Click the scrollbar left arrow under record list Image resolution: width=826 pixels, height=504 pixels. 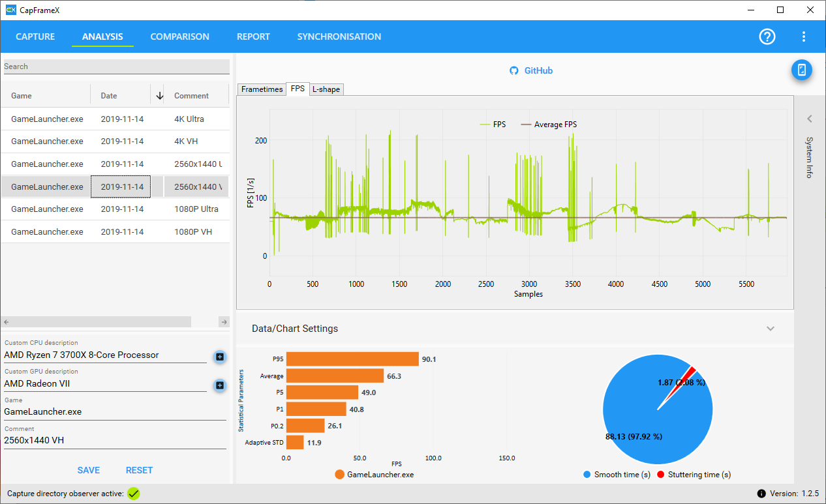tap(6, 322)
